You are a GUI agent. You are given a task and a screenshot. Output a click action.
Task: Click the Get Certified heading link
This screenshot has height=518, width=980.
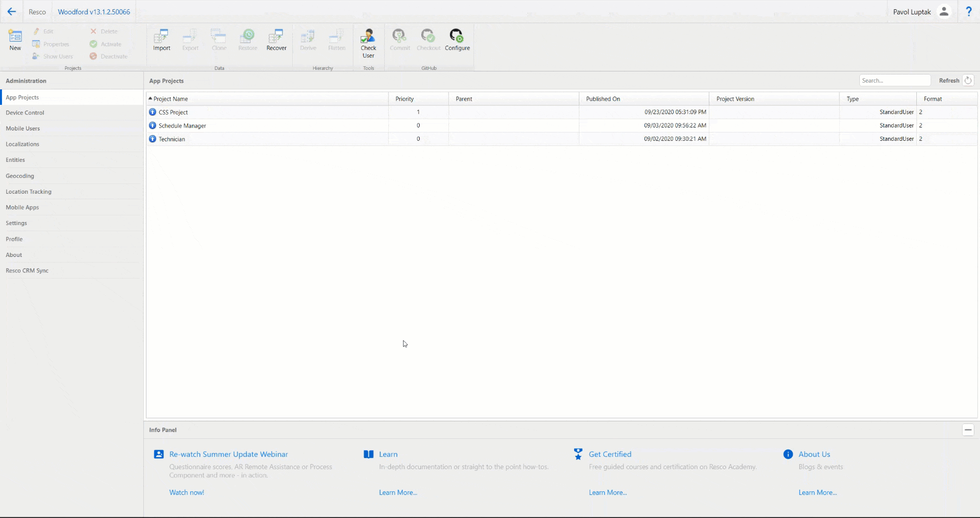[x=610, y=454]
